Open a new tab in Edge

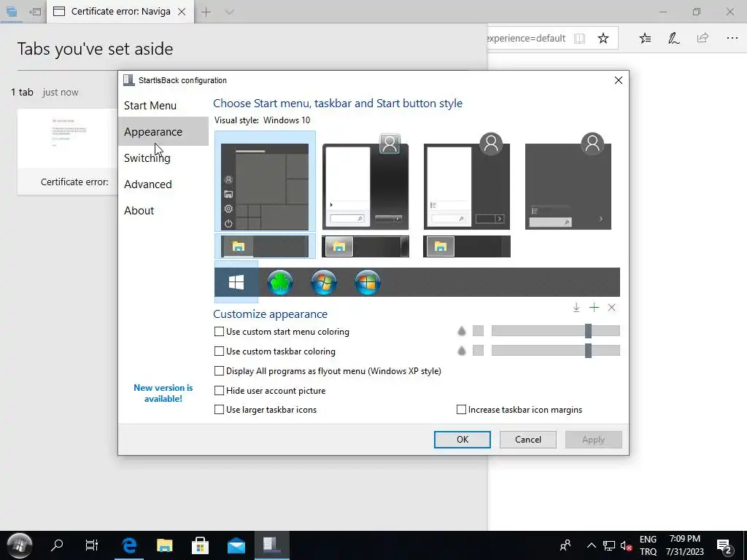(206, 12)
